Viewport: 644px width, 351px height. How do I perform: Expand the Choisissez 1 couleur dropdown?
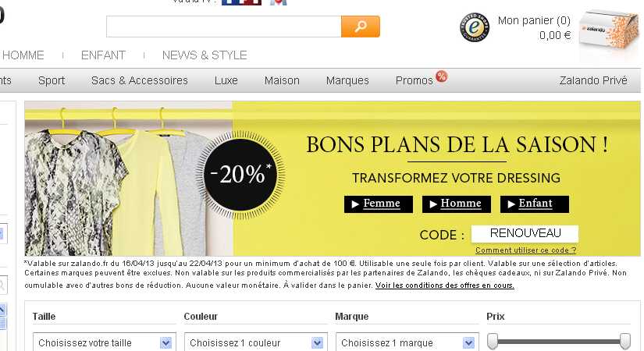[256, 342]
